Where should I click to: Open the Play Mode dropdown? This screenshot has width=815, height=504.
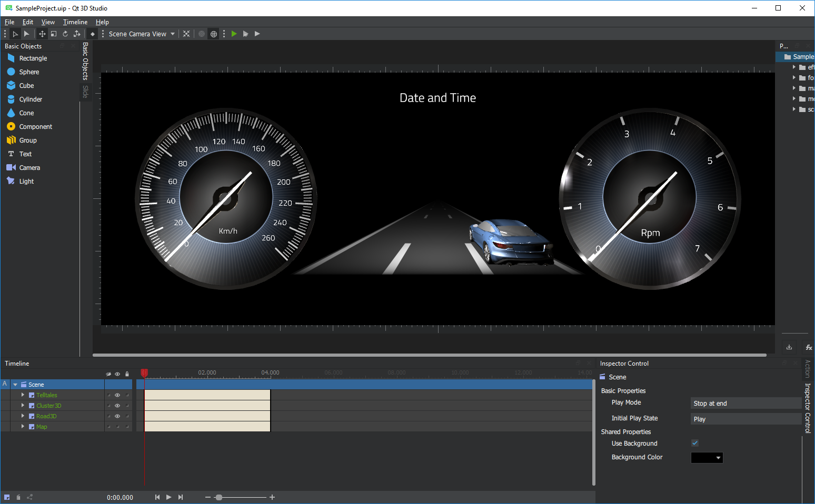tap(746, 404)
